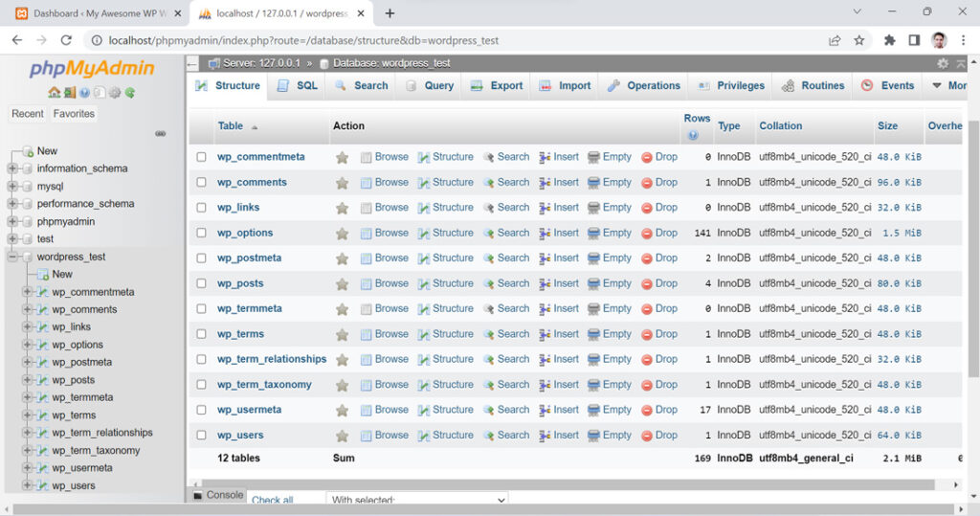Click the green reload navigation panel icon

coord(130,93)
